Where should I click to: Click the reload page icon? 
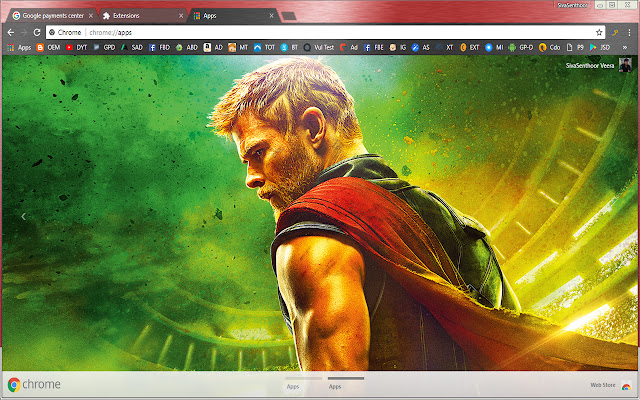(37, 32)
